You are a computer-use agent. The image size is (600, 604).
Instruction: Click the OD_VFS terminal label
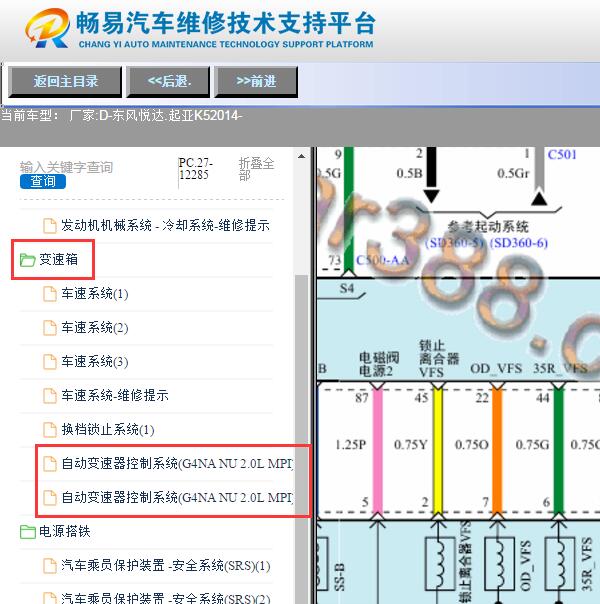click(x=496, y=369)
